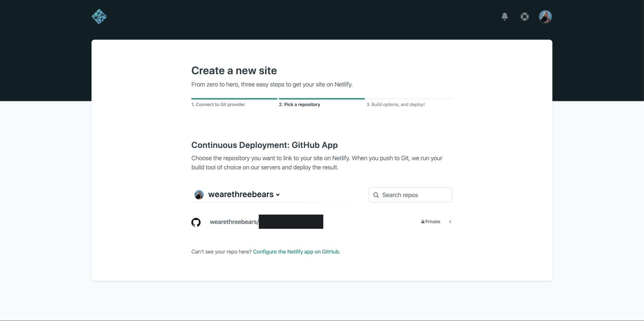The image size is (644, 321).
Task: Click the lock icon beside Private
Action: point(423,222)
